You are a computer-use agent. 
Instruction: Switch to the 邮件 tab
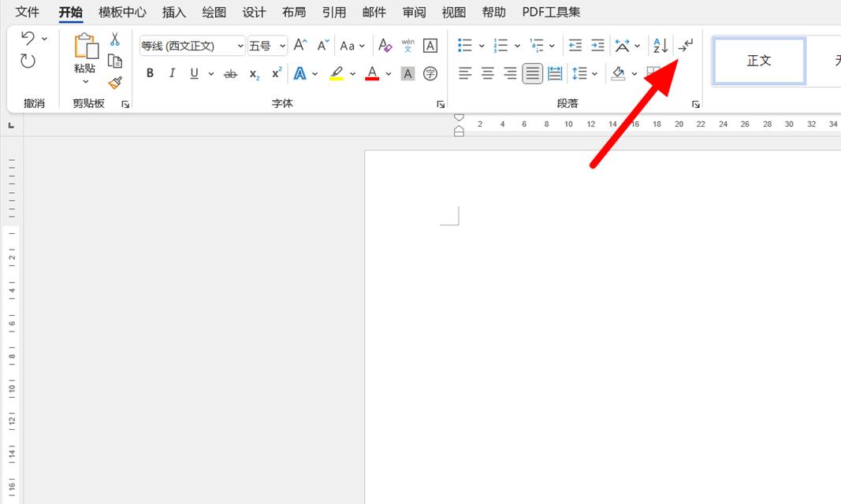tap(374, 12)
